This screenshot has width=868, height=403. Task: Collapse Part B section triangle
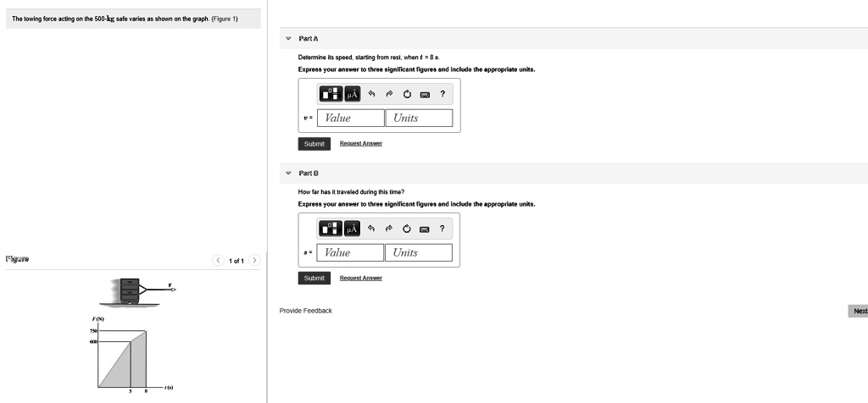288,173
